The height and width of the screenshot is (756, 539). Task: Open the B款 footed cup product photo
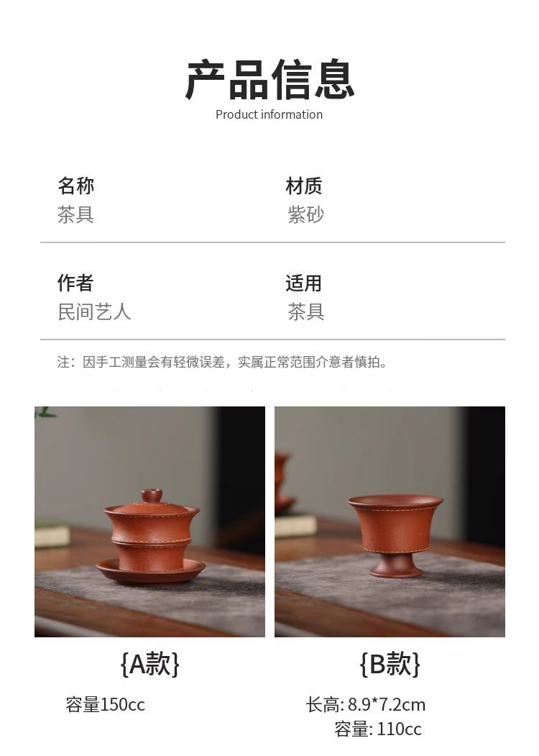click(390, 522)
